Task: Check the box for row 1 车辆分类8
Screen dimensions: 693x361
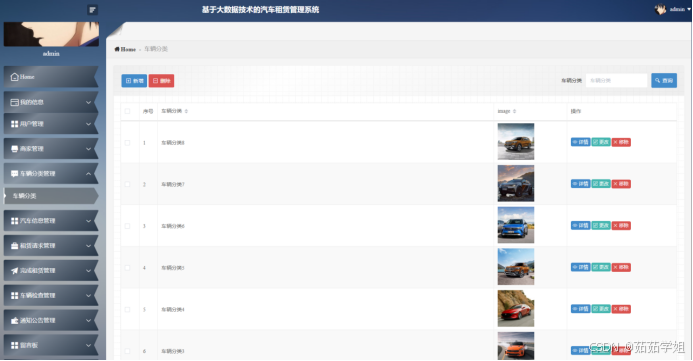Action: click(127, 143)
